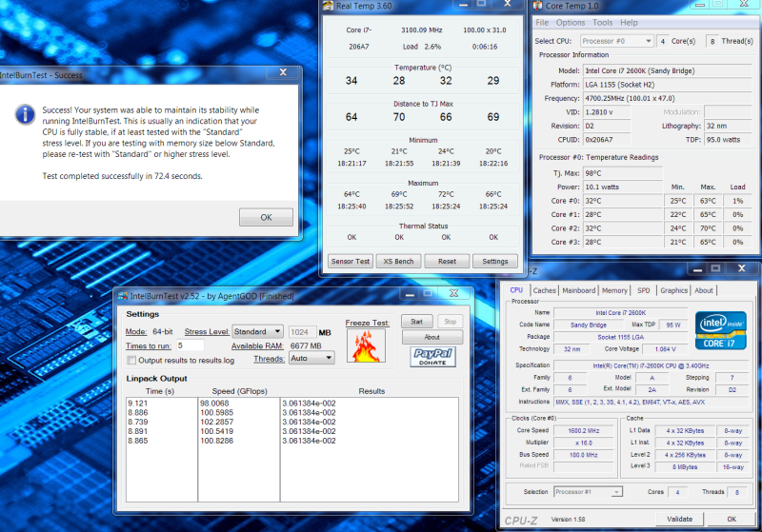
Task: Switch to the Memory tab in CPU-Z
Action: (614, 290)
